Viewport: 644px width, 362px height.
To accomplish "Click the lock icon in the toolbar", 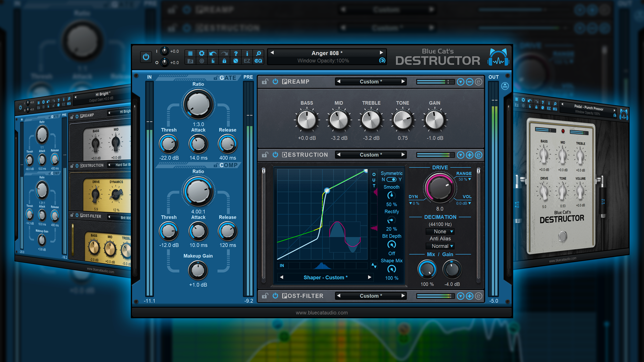I will 224,61.
